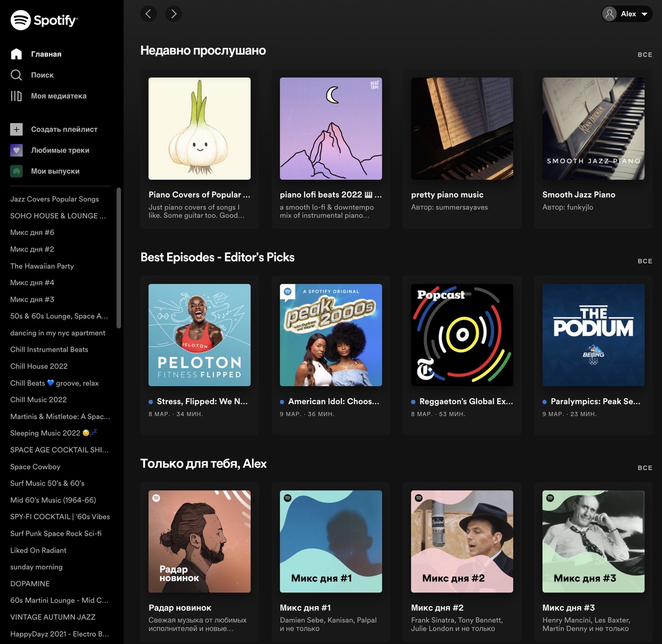Screen dimensions: 662x644
Task: Open the green episodes icon (Мои выпуски)
Action: point(17,171)
